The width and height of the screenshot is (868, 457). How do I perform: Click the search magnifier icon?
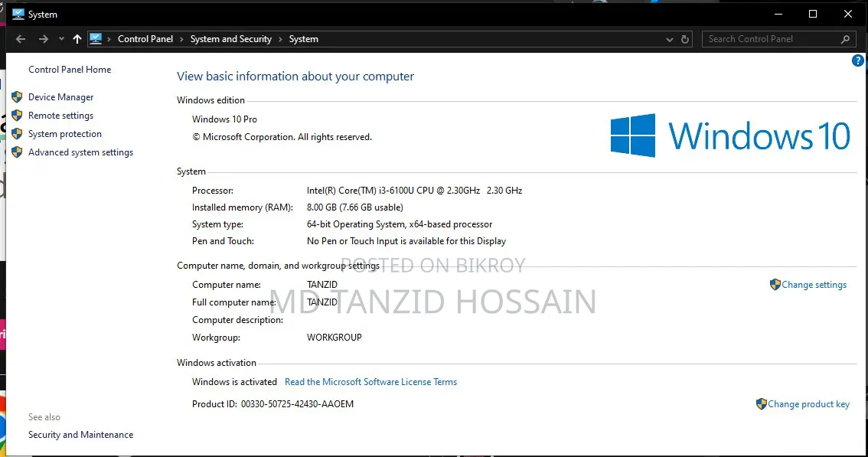tap(845, 39)
